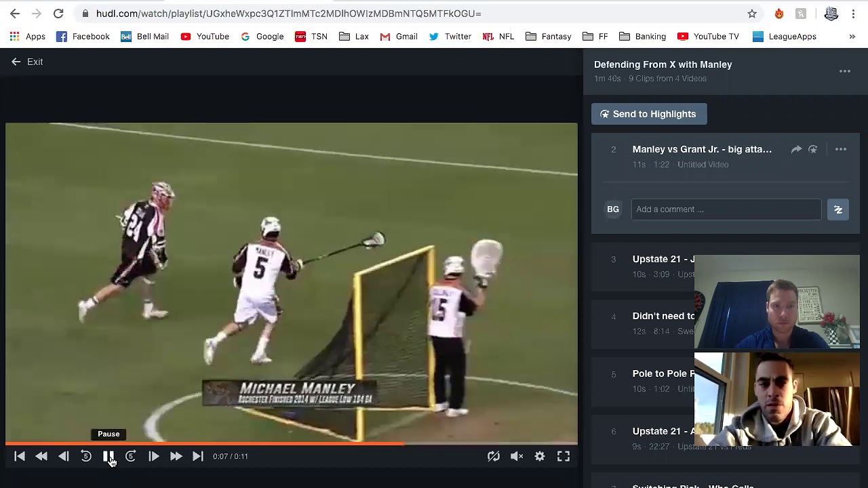Open the player settings gear
This screenshot has height=488, width=868.
pos(540,456)
